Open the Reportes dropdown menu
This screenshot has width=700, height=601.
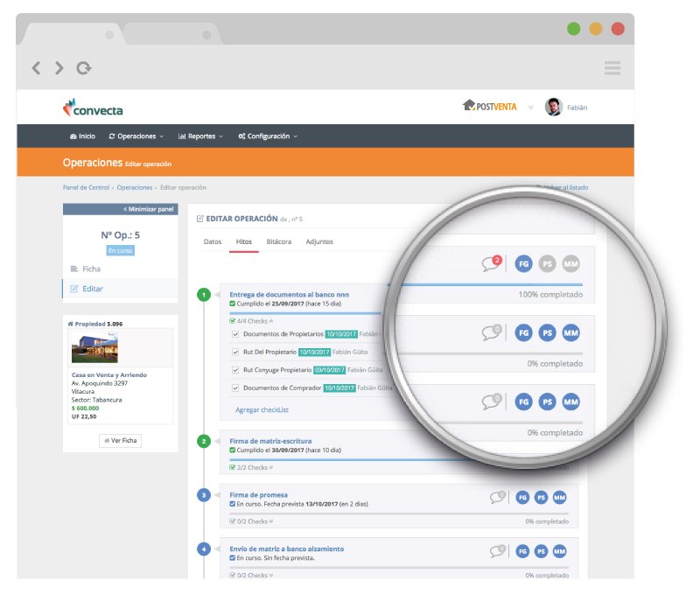pyautogui.click(x=200, y=136)
